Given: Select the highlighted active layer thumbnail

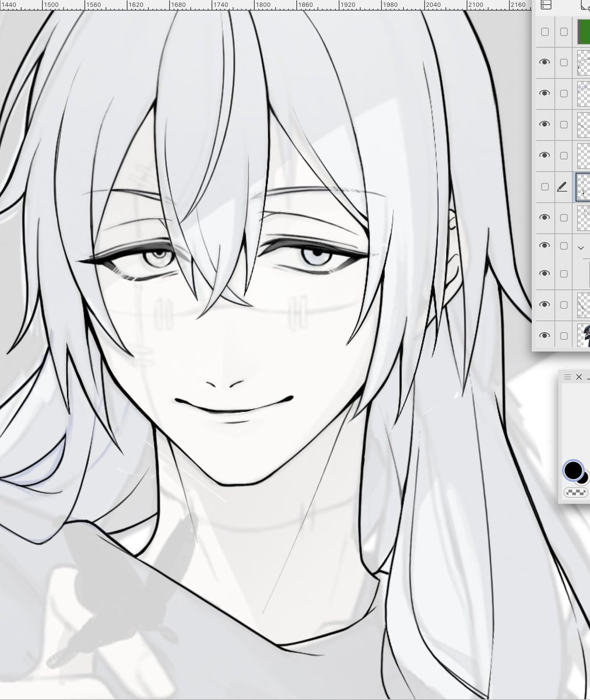Looking at the screenshot, I should (583, 187).
